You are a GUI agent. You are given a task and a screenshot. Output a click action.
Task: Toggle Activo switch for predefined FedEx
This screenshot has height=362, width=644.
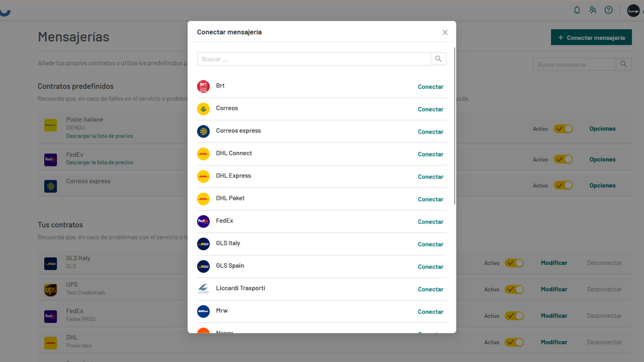(x=563, y=159)
